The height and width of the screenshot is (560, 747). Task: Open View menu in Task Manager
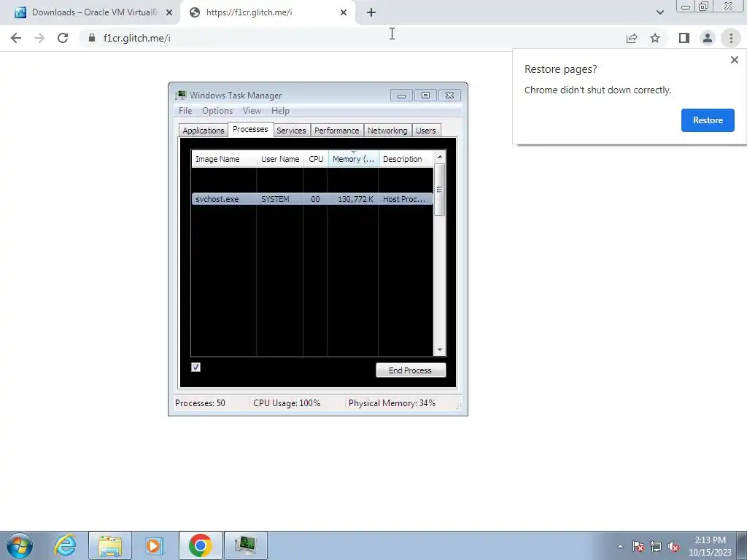click(252, 111)
